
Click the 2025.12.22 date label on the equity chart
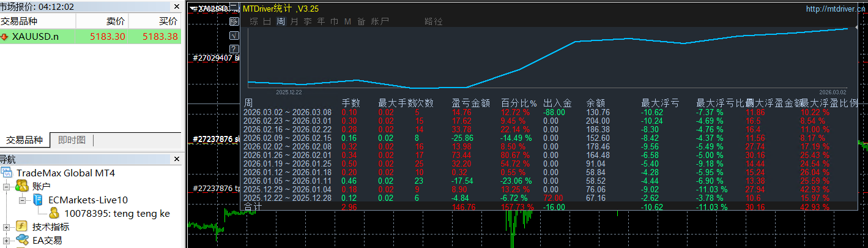coord(289,92)
